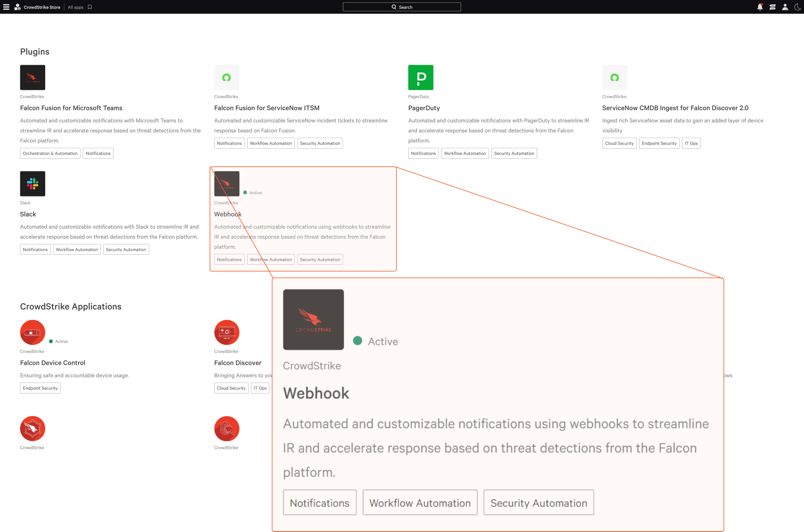Screen dimensions: 804x532
Task: Click the bookmark icon beside All apps
Action: pos(90,7)
